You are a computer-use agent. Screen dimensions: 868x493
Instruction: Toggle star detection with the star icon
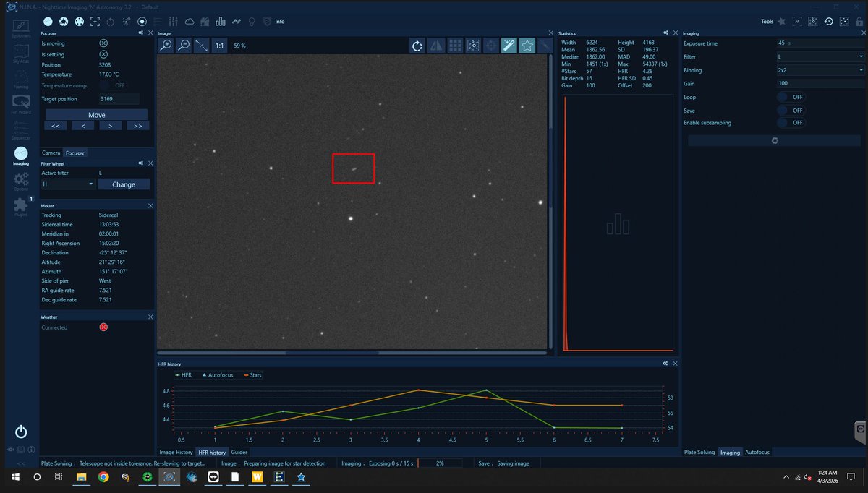point(527,46)
